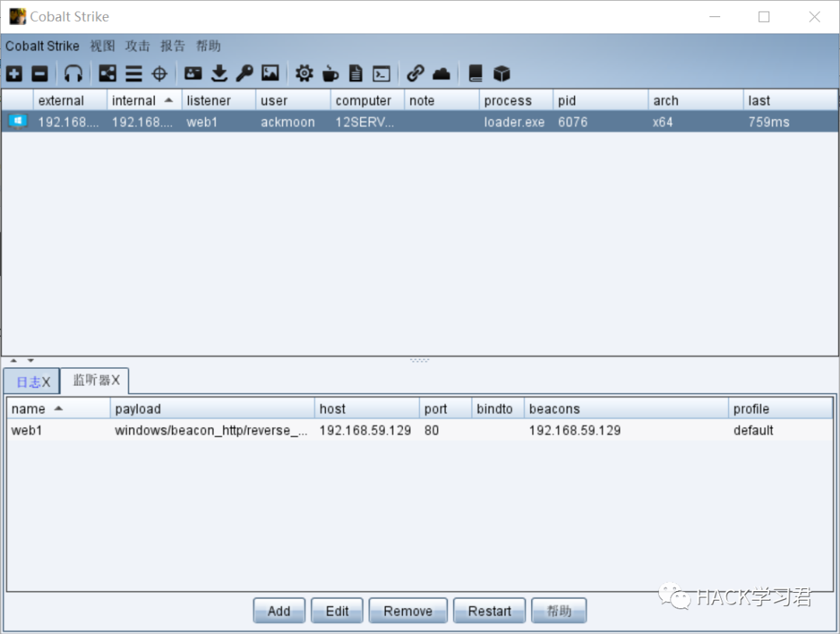Open the 视图 menu
The image size is (840, 634).
pyautogui.click(x=103, y=46)
